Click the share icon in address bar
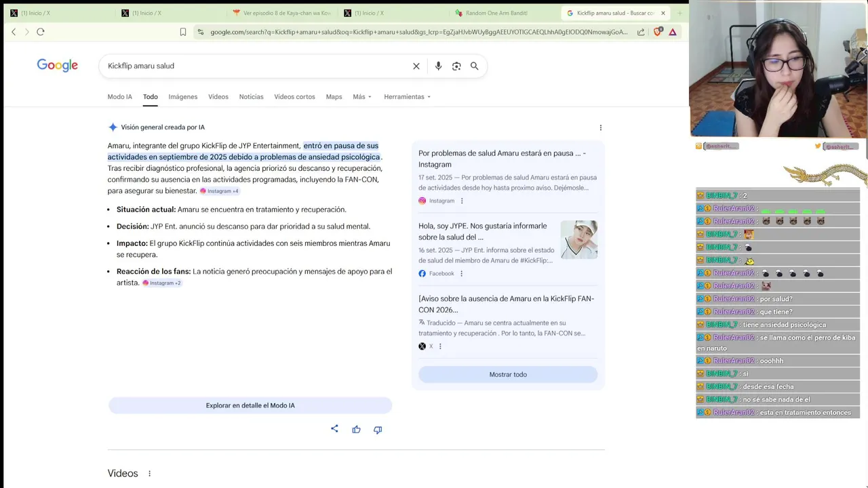868x488 pixels. [641, 32]
